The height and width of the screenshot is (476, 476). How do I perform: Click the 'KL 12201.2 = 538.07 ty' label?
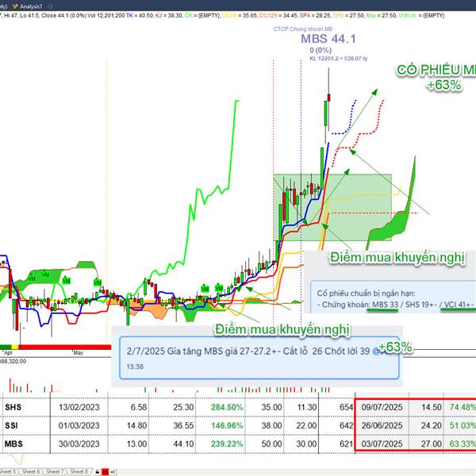(x=338, y=58)
